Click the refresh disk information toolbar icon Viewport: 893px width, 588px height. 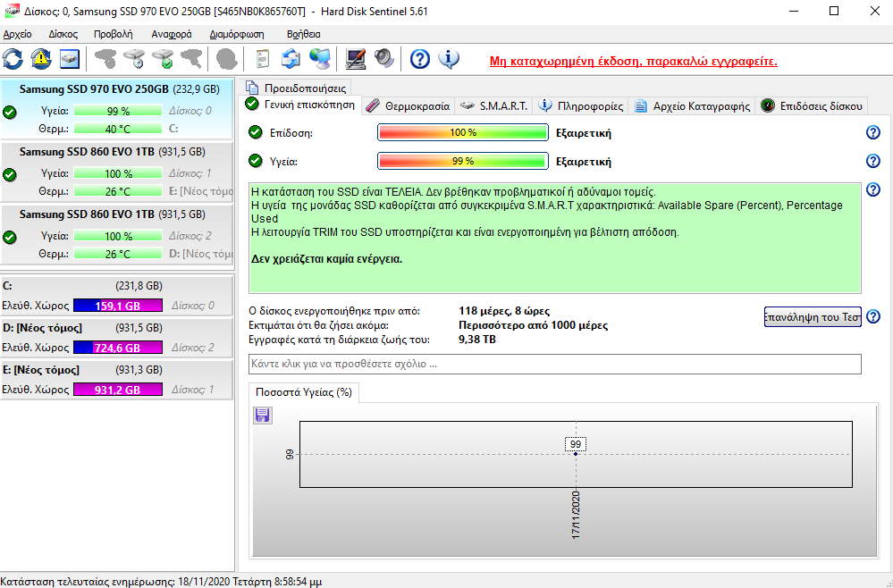tap(13, 59)
